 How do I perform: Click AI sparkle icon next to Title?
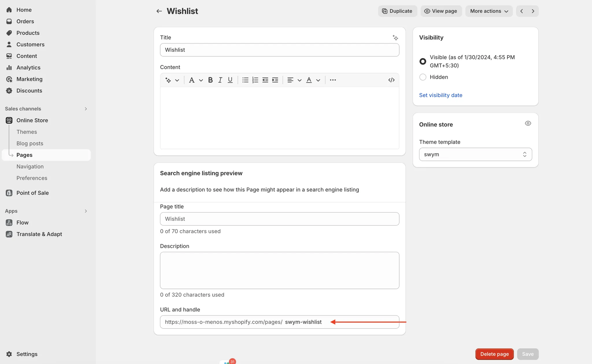[x=395, y=38]
